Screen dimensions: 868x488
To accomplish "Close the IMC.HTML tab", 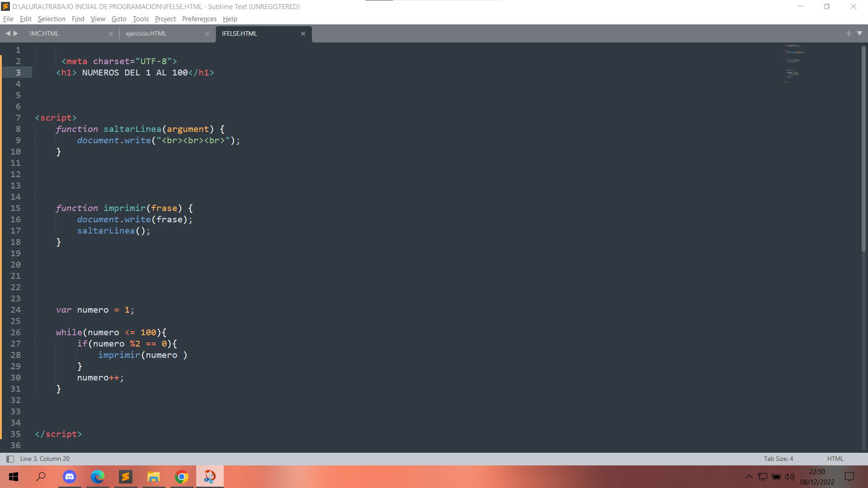I will [111, 34].
